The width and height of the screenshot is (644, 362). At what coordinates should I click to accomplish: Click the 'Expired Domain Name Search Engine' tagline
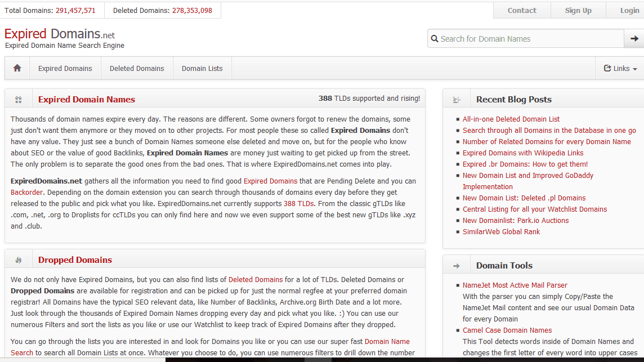pyautogui.click(x=65, y=46)
